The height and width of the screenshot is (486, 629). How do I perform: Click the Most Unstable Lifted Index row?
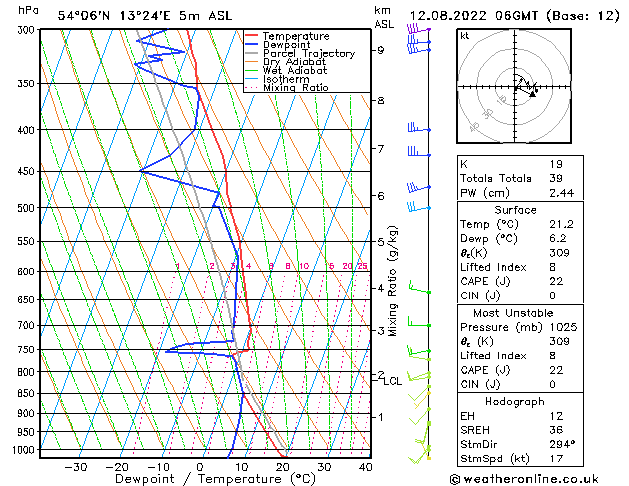520,356
